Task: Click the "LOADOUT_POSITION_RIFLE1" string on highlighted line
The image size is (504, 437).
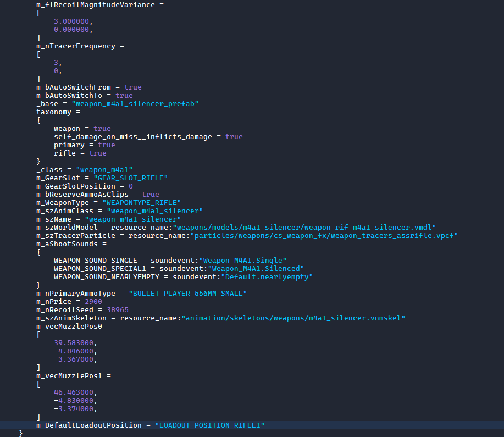Action: 210,425
